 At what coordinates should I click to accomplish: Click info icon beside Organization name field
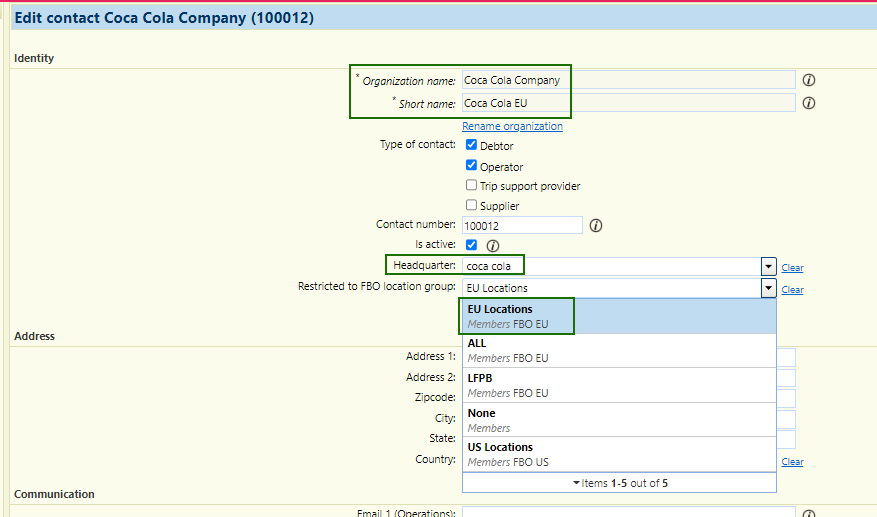pos(808,80)
